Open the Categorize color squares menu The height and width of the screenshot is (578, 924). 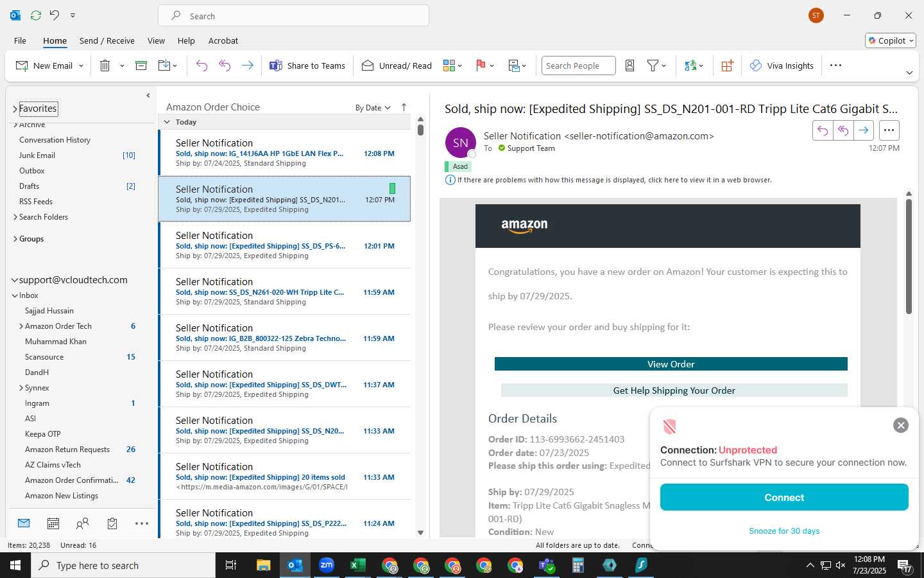tap(452, 66)
